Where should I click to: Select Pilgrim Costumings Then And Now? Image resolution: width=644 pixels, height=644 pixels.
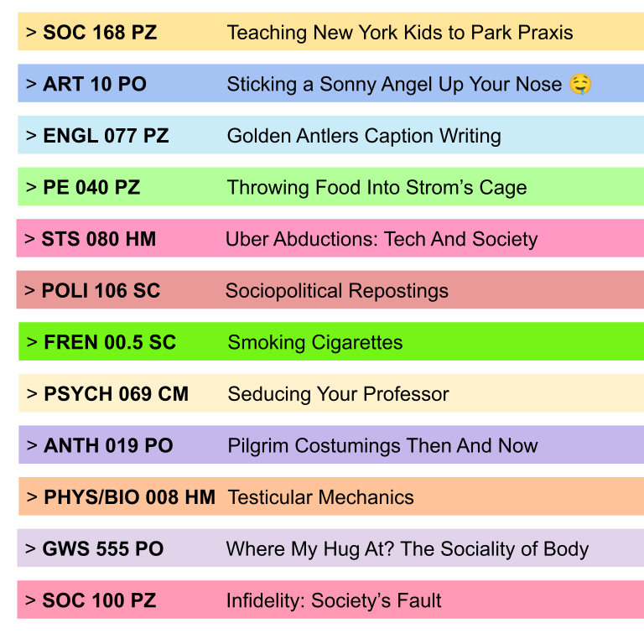[x=382, y=446]
